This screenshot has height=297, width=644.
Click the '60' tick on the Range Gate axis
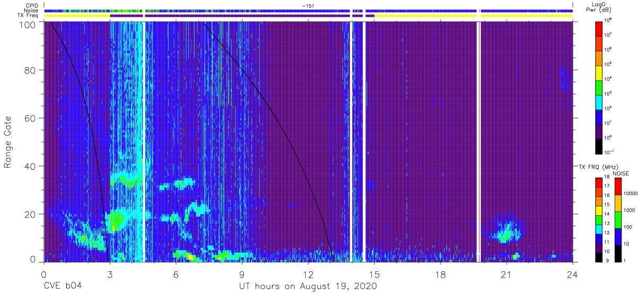coord(30,118)
